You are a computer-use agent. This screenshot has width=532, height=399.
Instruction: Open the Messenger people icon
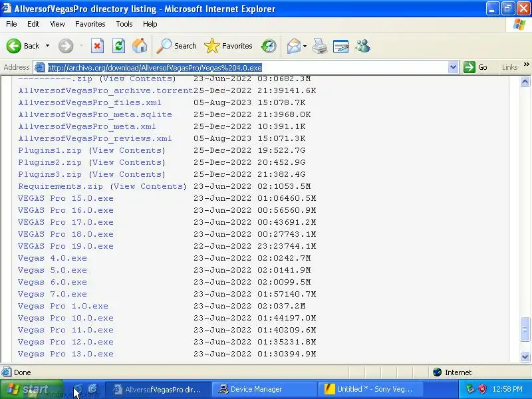click(x=362, y=46)
